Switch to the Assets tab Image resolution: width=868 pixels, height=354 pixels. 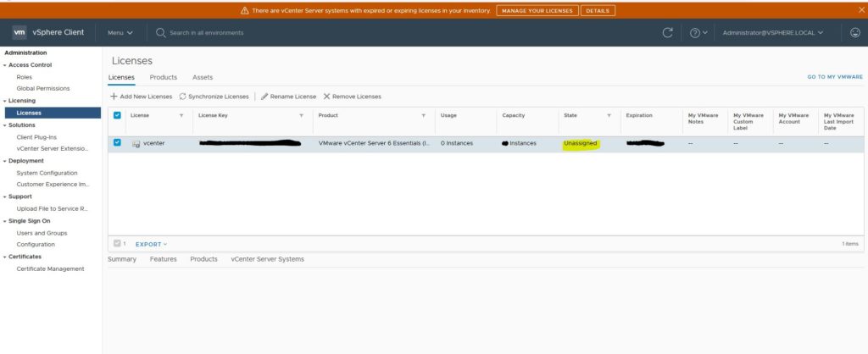pyautogui.click(x=203, y=77)
